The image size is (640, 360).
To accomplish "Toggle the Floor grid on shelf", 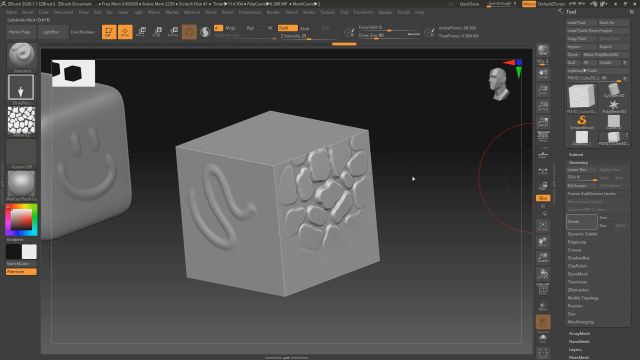I will point(543,154).
